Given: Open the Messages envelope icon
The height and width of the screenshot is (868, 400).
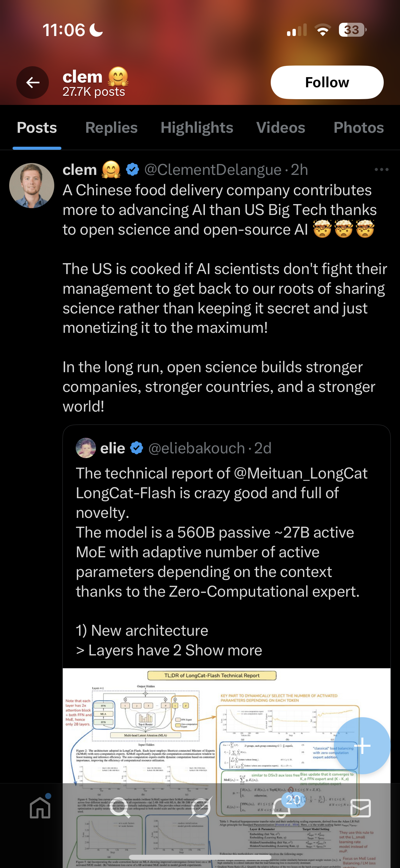Looking at the screenshot, I should coord(360,808).
